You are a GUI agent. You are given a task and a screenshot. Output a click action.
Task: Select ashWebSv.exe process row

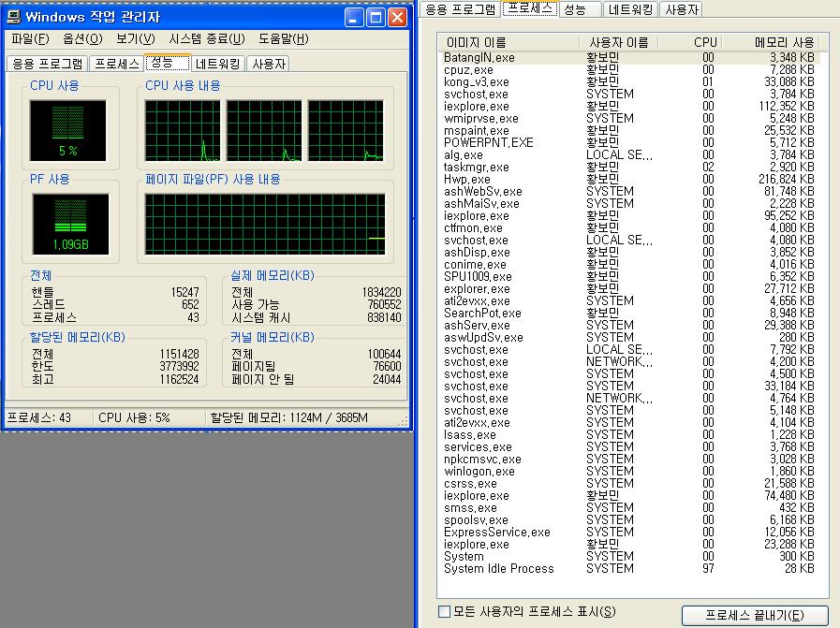tap(630, 191)
